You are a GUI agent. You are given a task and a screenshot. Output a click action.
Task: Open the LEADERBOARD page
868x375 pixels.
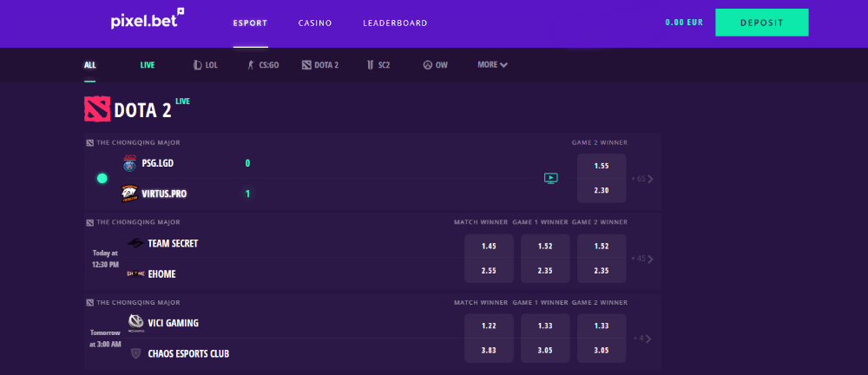point(395,23)
